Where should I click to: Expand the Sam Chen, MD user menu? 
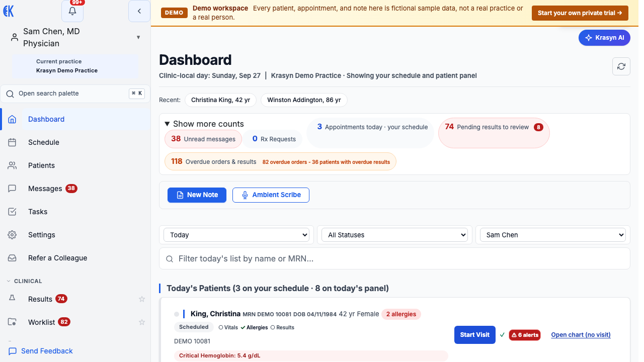coord(75,37)
